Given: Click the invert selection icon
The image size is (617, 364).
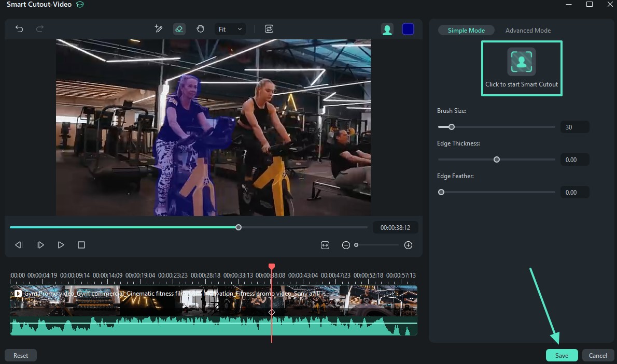Looking at the screenshot, I should click(x=269, y=29).
